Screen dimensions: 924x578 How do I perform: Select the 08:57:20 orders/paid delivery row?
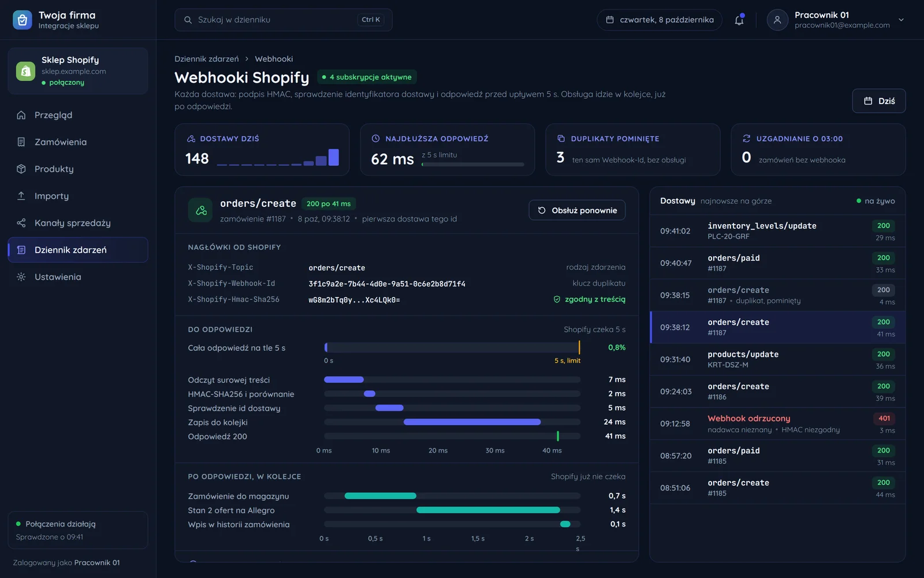[777, 456]
